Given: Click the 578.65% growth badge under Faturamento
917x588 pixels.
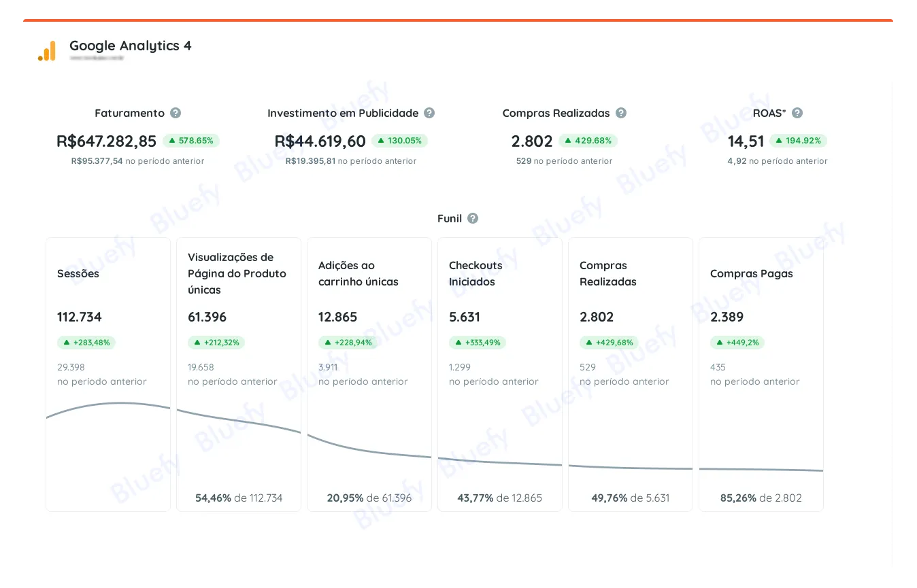Looking at the screenshot, I should (x=190, y=141).
